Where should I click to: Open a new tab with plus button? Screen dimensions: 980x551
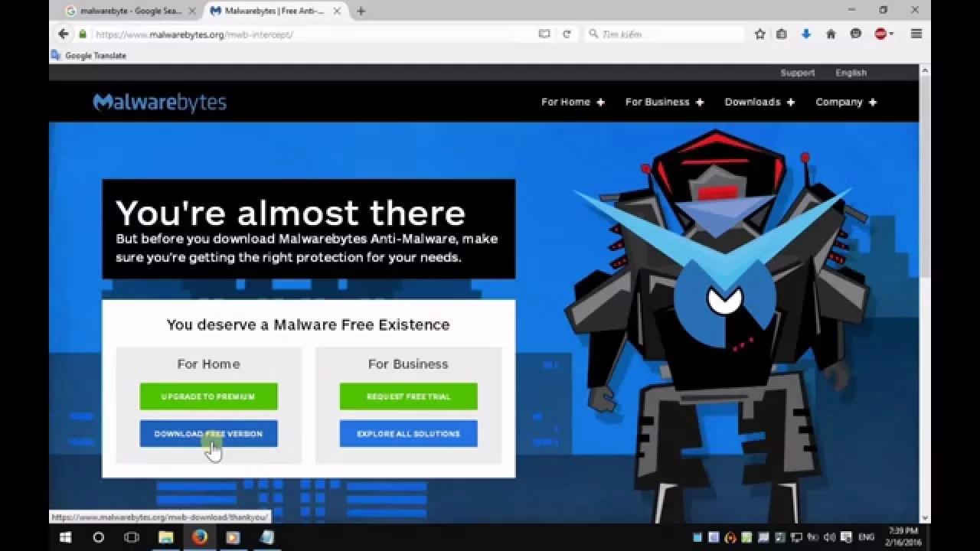pos(361,11)
